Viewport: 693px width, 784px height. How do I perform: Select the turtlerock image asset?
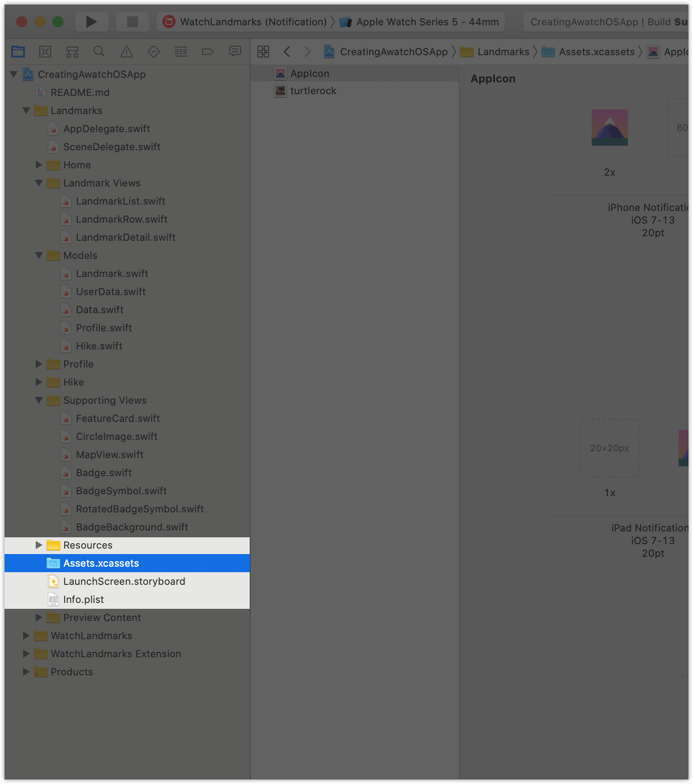(x=355, y=91)
